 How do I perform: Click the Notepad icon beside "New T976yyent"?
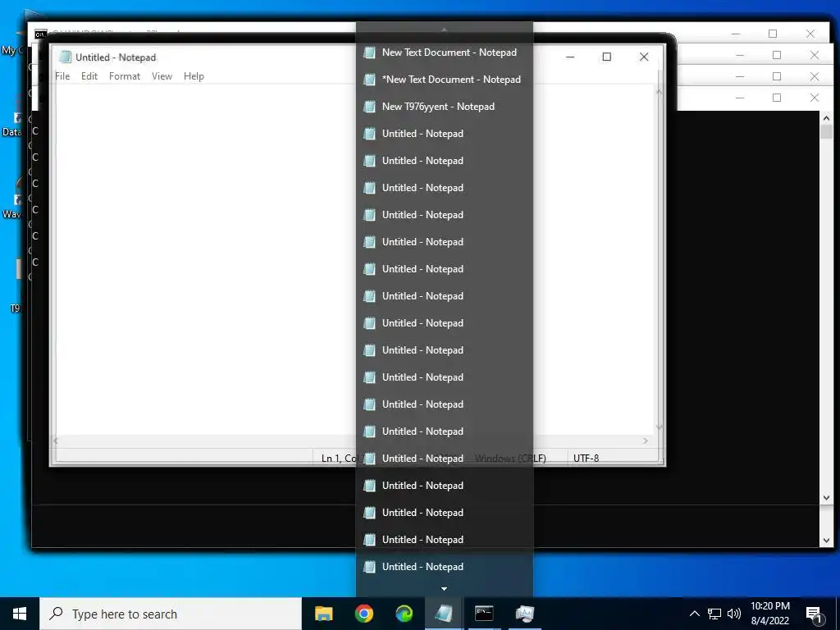coord(369,107)
